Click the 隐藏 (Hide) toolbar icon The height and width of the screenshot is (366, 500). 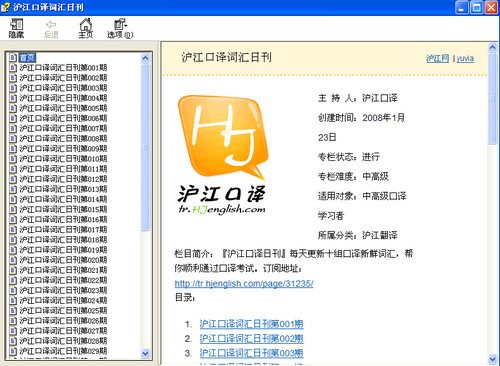point(16,28)
